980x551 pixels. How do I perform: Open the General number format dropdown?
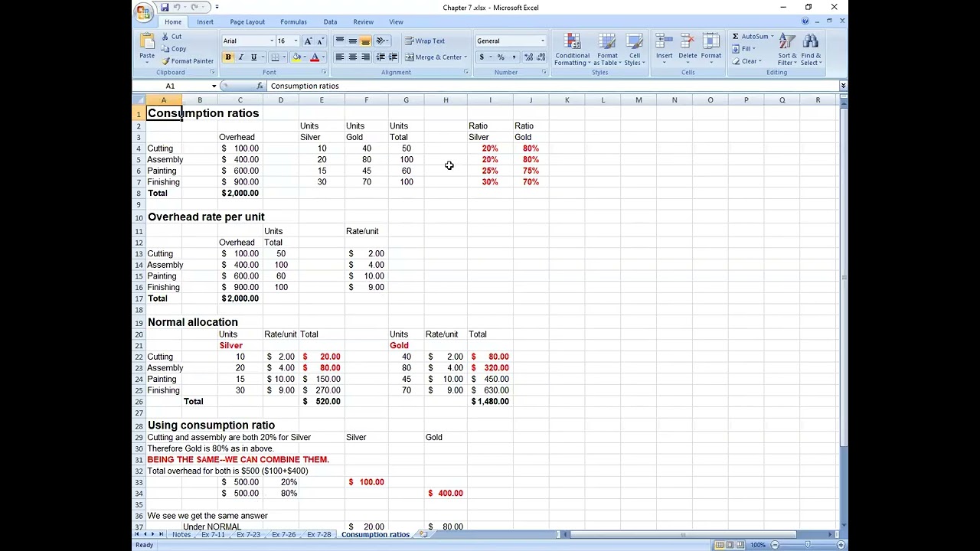pos(543,41)
